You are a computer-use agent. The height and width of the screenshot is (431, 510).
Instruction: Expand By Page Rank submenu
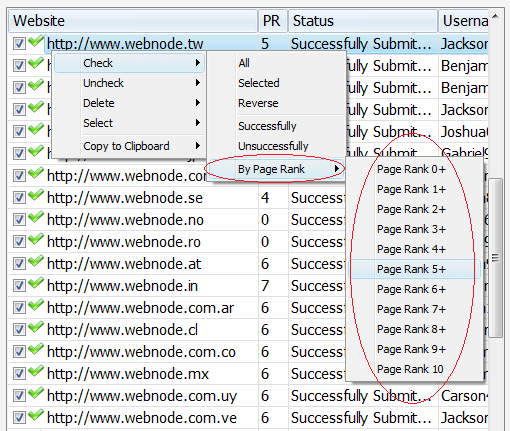point(276,169)
